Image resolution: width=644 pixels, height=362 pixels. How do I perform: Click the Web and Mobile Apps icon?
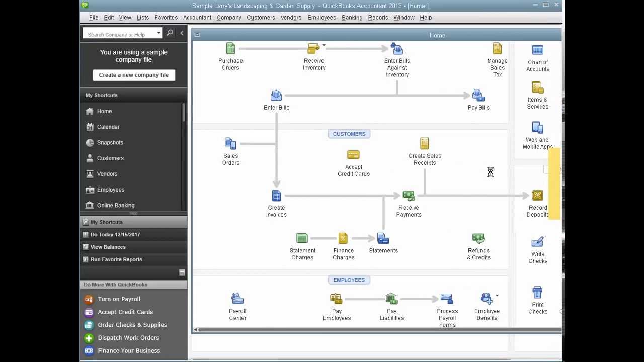point(537,128)
